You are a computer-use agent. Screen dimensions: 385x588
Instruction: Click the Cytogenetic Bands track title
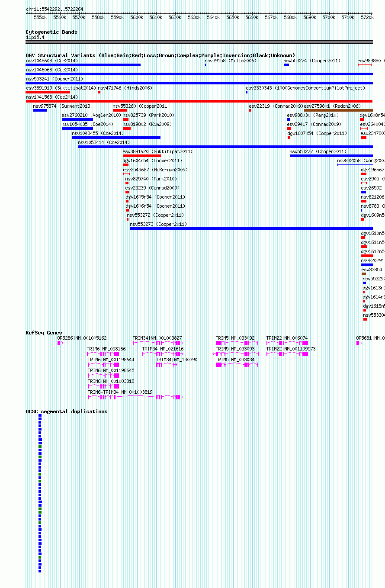click(x=51, y=32)
